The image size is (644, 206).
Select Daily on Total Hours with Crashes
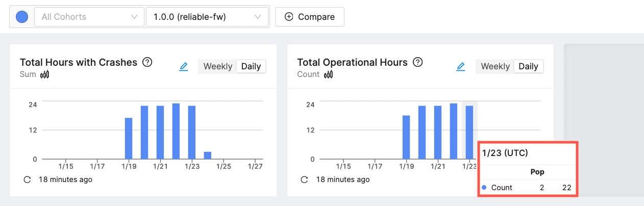(251, 66)
